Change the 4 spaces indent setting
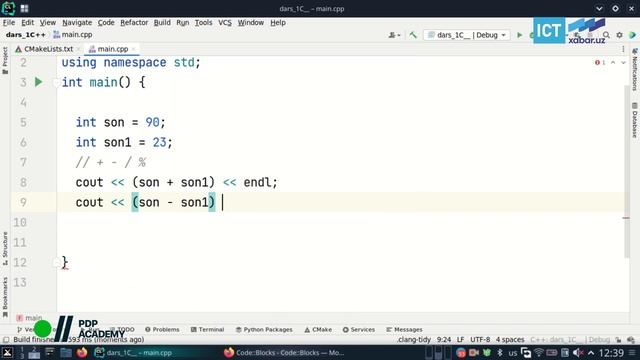The image size is (640, 360). 510,340
